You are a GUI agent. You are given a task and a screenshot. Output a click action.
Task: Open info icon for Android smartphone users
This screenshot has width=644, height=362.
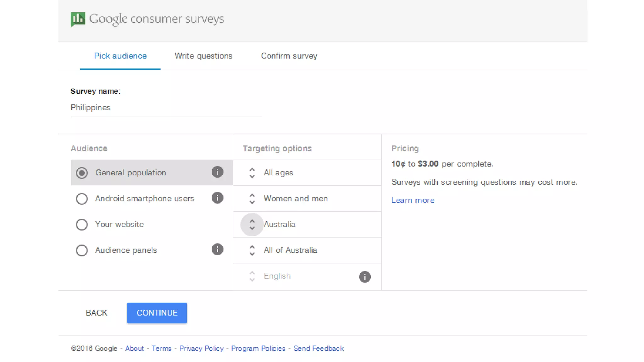tap(217, 198)
